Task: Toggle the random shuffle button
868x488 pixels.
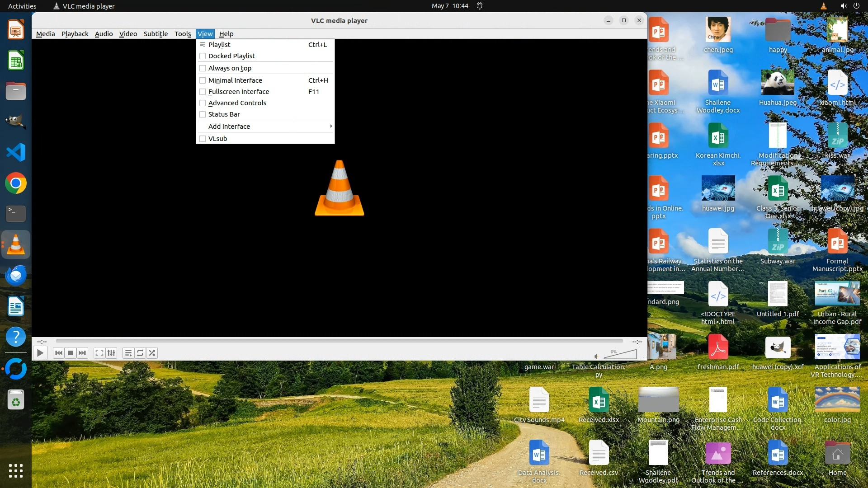Action: click(152, 353)
